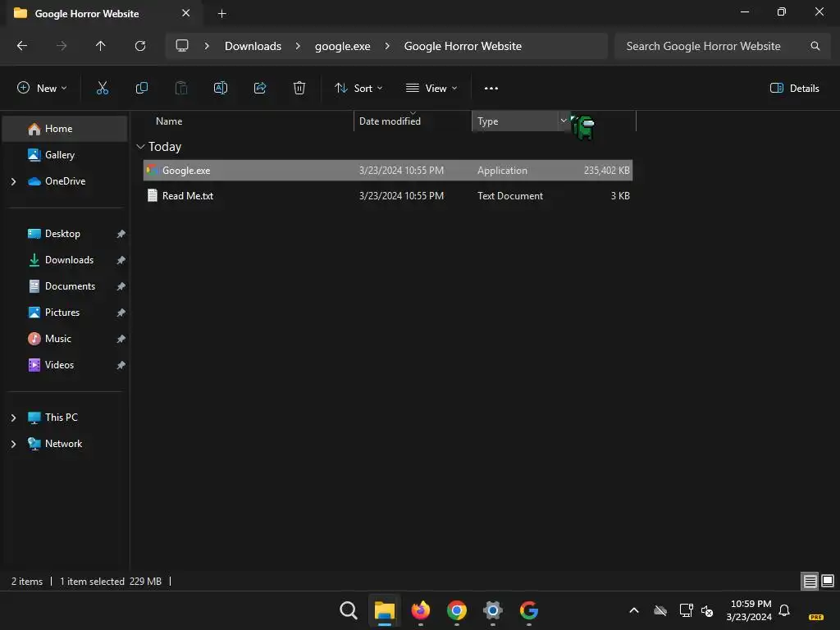Open the New item dropdown
The height and width of the screenshot is (630, 840).
point(42,89)
